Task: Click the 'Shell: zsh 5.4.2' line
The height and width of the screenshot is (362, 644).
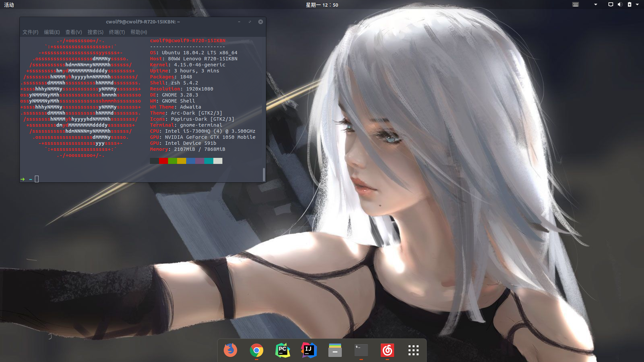Action: (174, 83)
